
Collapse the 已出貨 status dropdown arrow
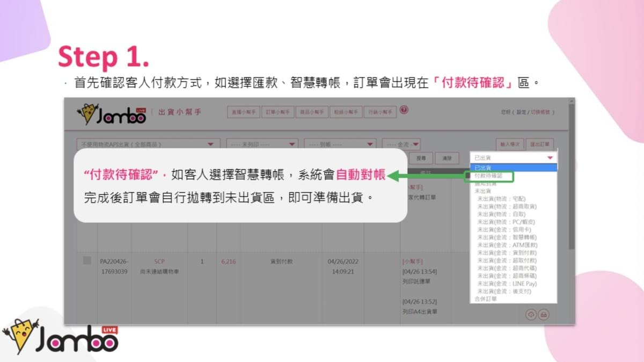pyautogui.click(x=550, y=158)
